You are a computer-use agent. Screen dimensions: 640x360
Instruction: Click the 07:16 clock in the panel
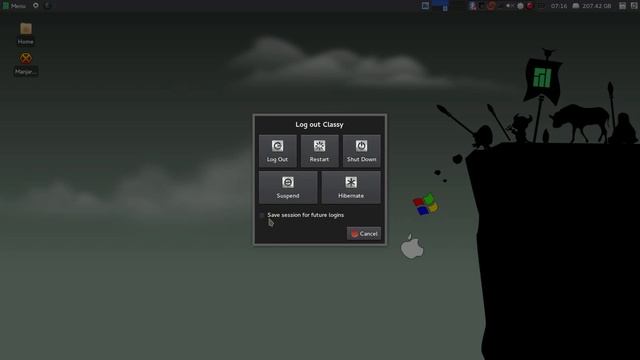click(x=559, y=6)
